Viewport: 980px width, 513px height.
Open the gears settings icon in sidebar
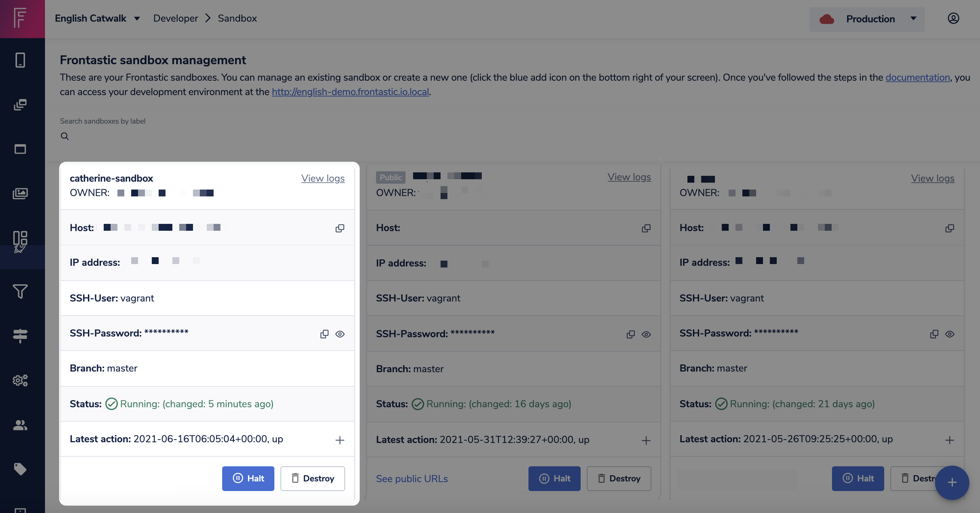coord(20,380)
